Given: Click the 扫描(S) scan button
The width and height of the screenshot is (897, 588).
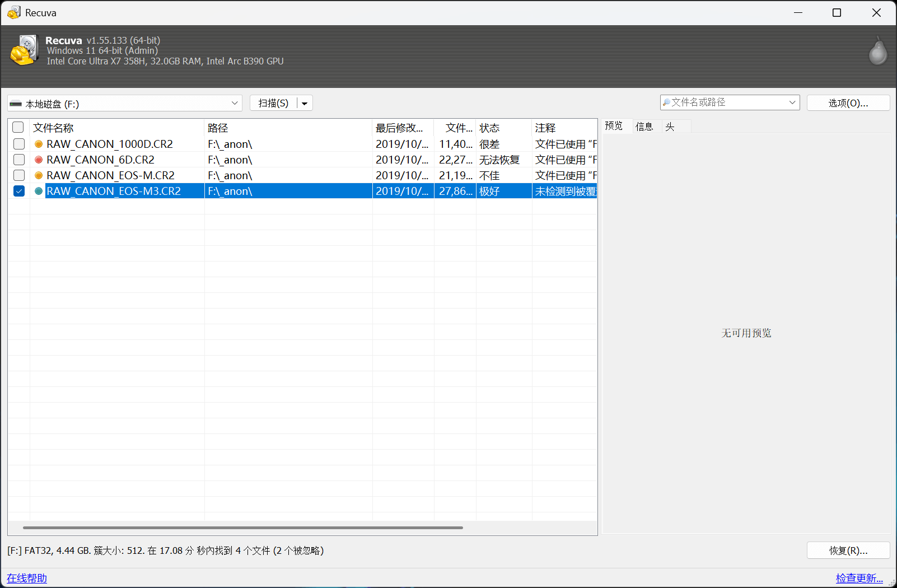Looking at the screenshot, I should click(x=273, y=103).
